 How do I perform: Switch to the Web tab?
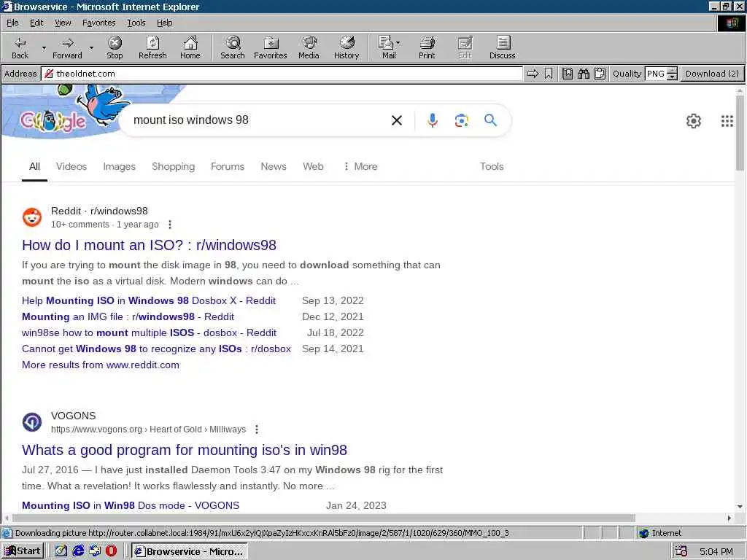pyautogui.click(x=313, y=166)
